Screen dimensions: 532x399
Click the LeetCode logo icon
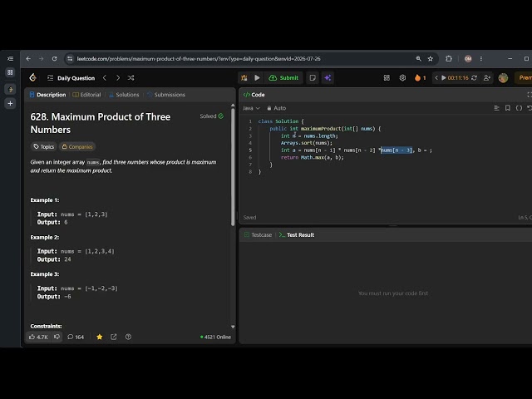click(32, 77)
